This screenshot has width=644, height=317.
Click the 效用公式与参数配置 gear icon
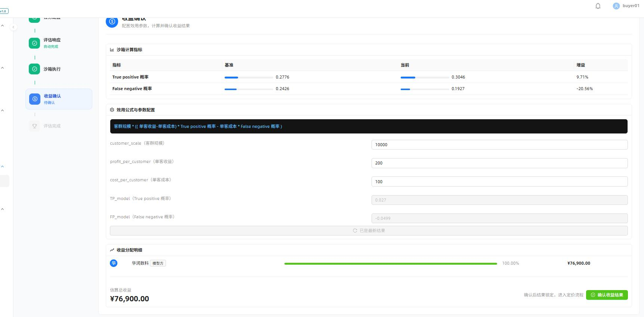point(112,110)
